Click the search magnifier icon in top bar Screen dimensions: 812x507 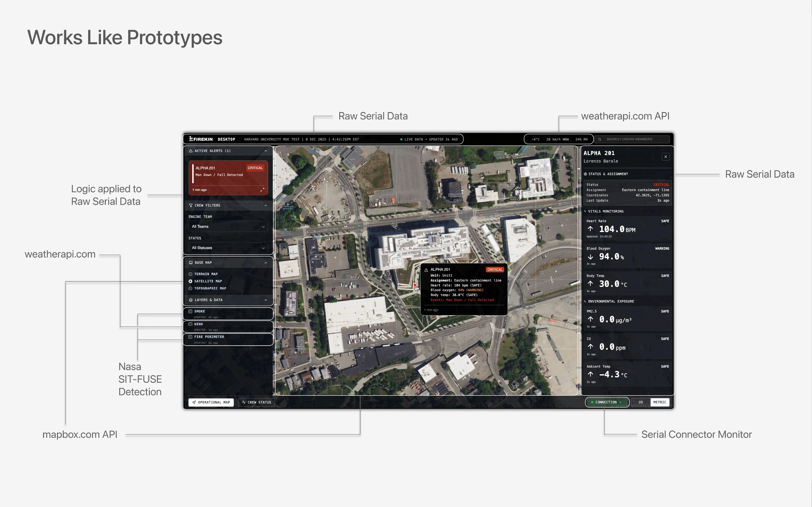pos(600,139)
